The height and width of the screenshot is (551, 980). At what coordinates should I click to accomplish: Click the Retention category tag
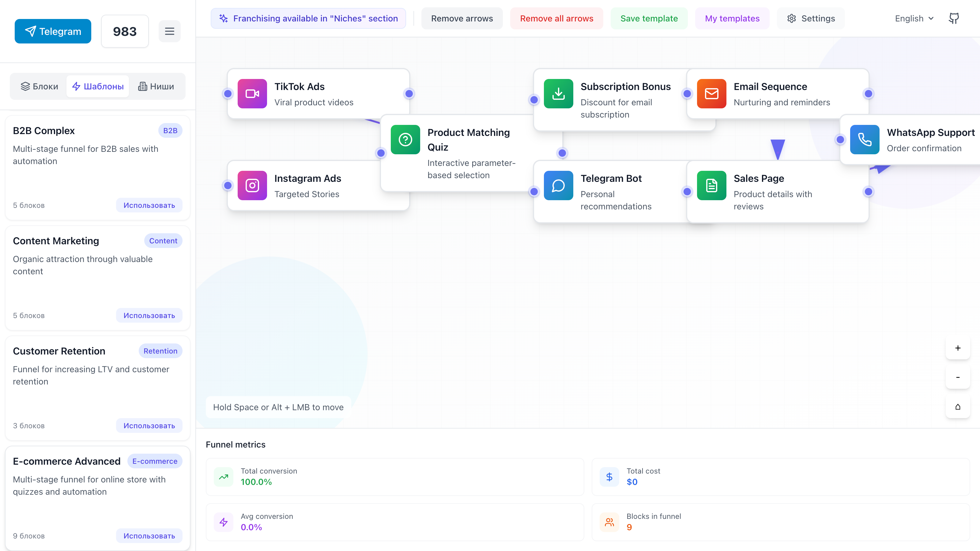coord(160,351)
